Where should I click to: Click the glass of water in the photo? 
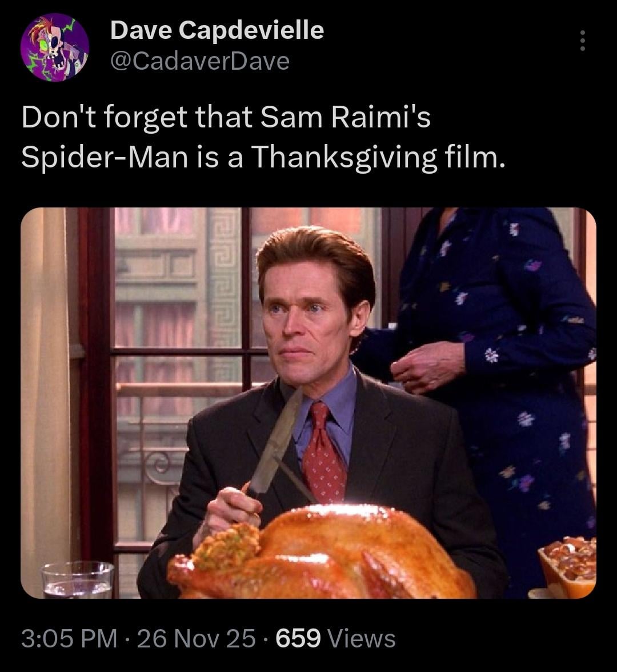(78, 580)
